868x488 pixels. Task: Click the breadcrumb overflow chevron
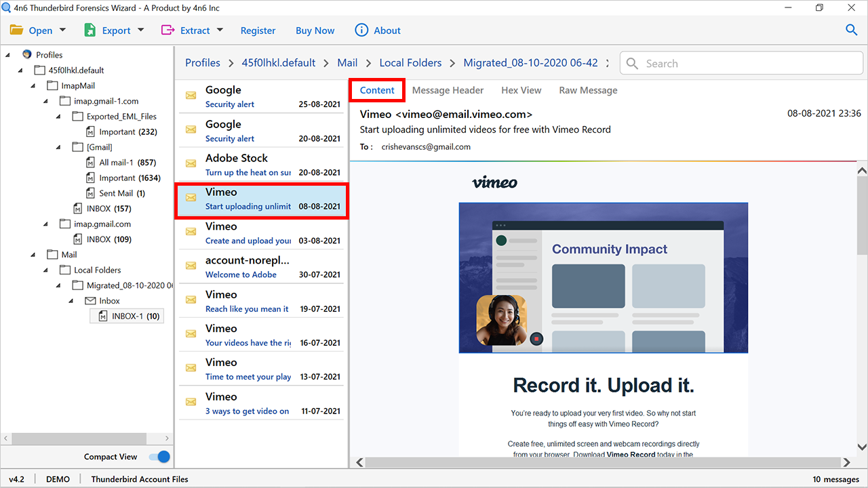click(x=608, y=62)
